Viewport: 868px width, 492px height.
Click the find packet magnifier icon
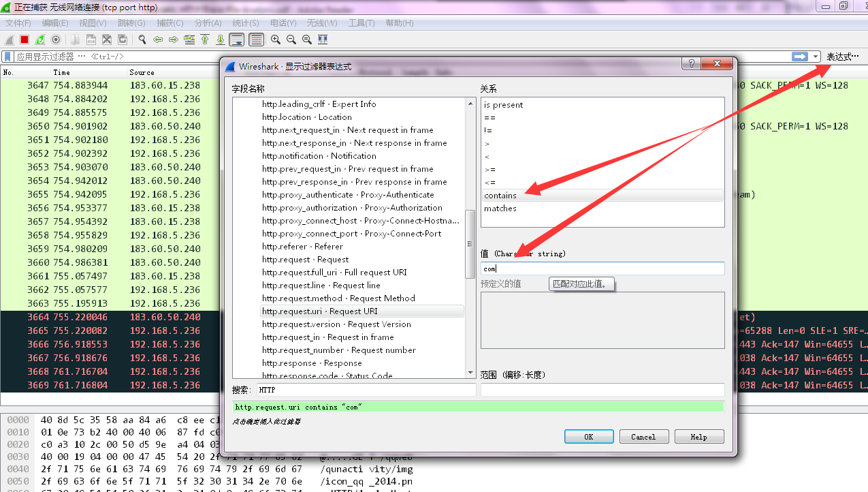coord(142,40)
